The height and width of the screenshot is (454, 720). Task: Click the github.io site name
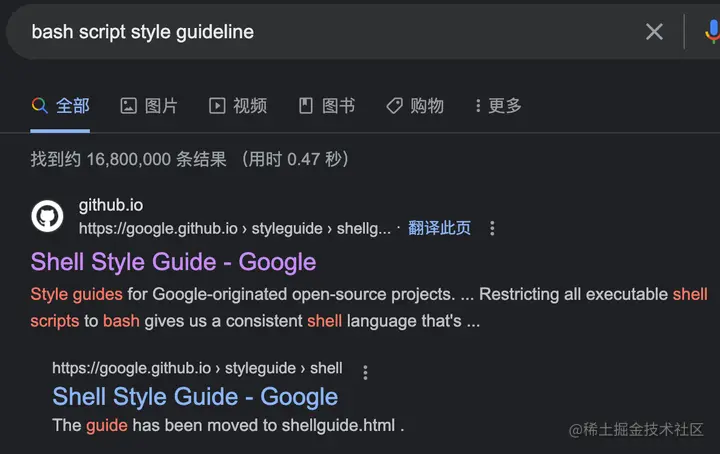tap(111, 205)
